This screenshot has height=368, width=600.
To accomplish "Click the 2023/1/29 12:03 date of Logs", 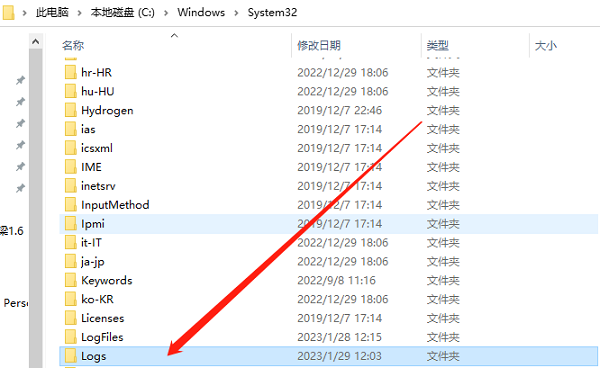I will tap(339, 356).
